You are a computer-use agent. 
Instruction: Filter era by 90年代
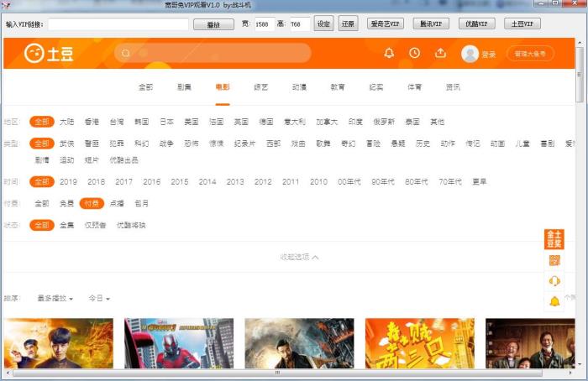click(x=382, y=182)
